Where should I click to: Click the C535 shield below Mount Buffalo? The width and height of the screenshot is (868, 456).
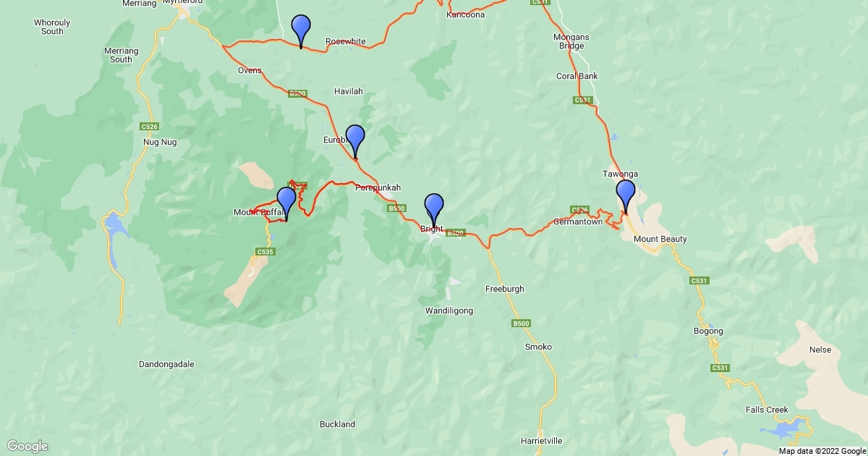265,251
